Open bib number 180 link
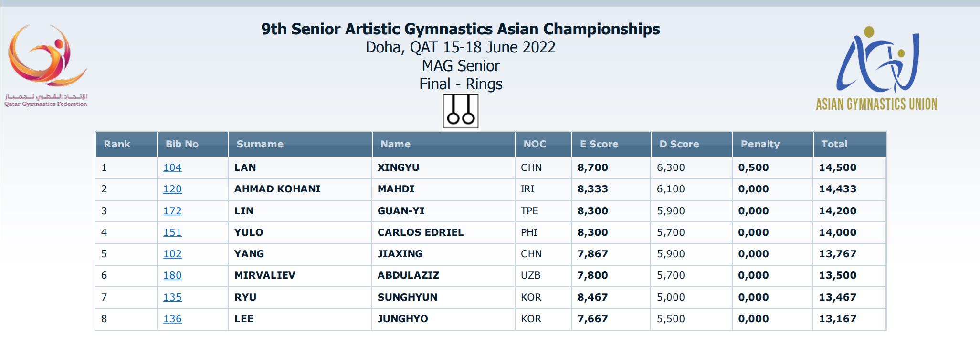The width and height of the screenshot is (980, 355). [x=172, y=275]
